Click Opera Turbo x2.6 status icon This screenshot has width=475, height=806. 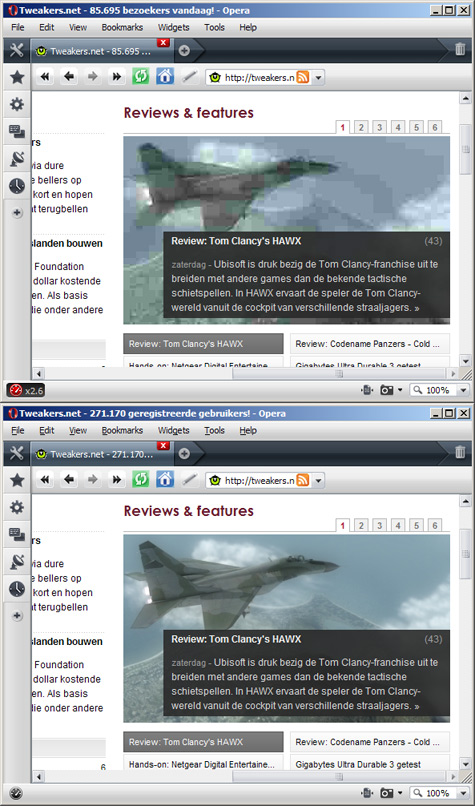click(x=25, y=390)
